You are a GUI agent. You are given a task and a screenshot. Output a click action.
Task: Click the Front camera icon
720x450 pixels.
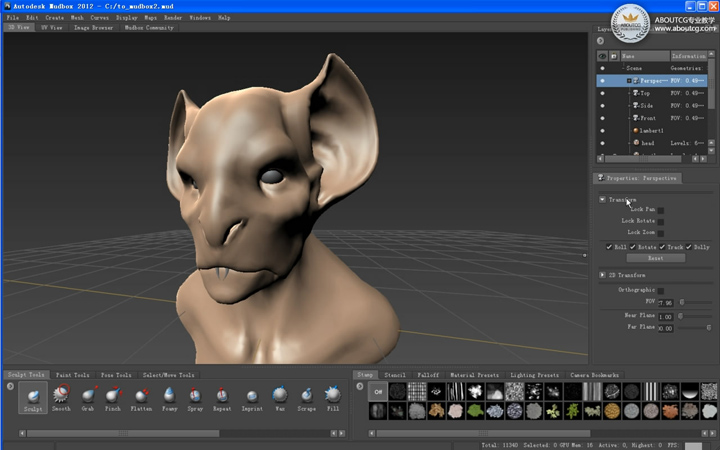click(636, 118)
